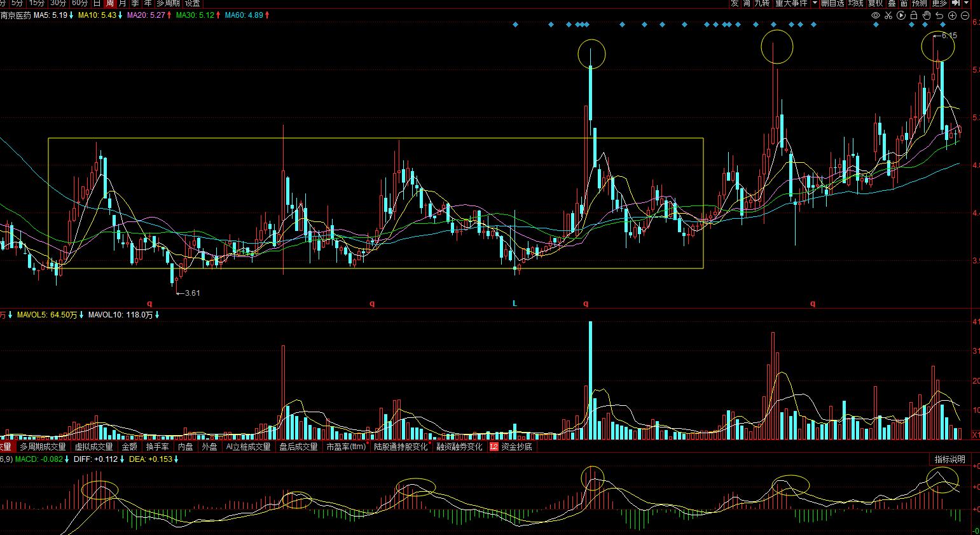
Task: Click the 指标说明 button
Action: point(949,459)
